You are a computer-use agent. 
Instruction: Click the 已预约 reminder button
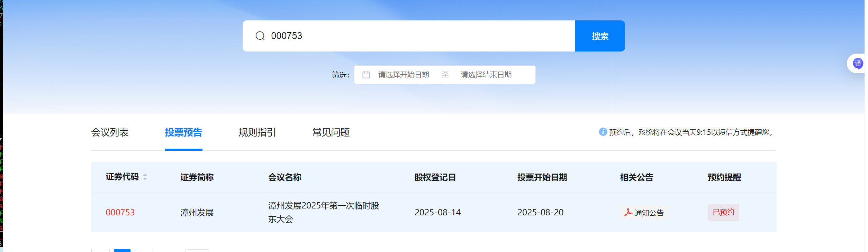click(723, 212)
